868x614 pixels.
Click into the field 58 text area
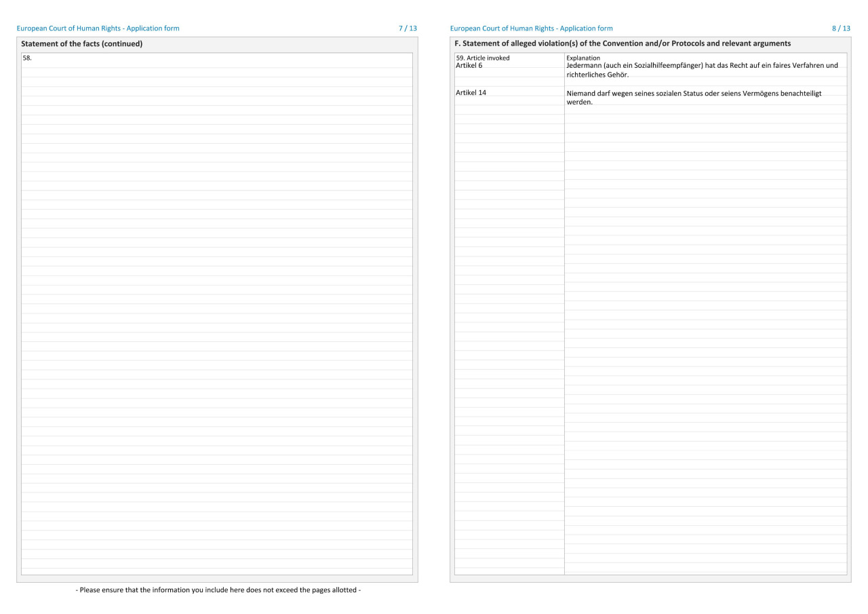point(217,312)
